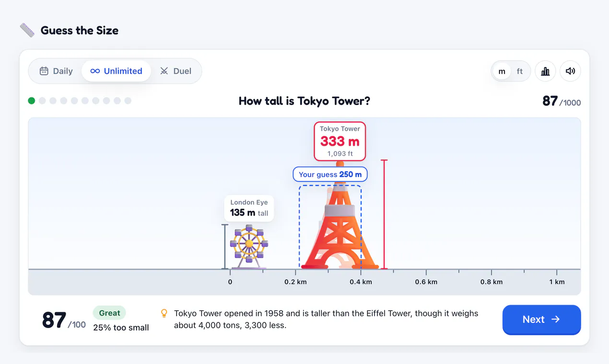Click the 'Guess the Size' title
Screen dimensions: 609x364
[80, 30]
